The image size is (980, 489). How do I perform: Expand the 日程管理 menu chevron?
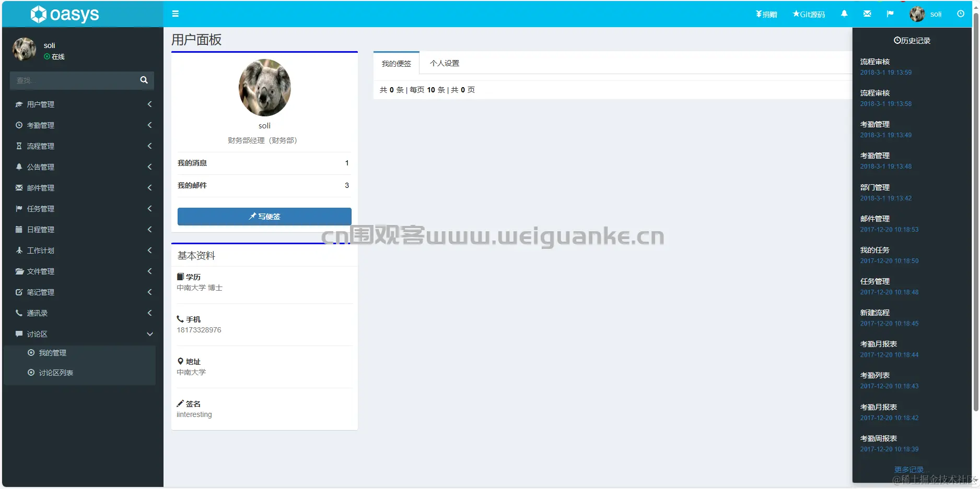pyautogui.click(x=150, y=230)
